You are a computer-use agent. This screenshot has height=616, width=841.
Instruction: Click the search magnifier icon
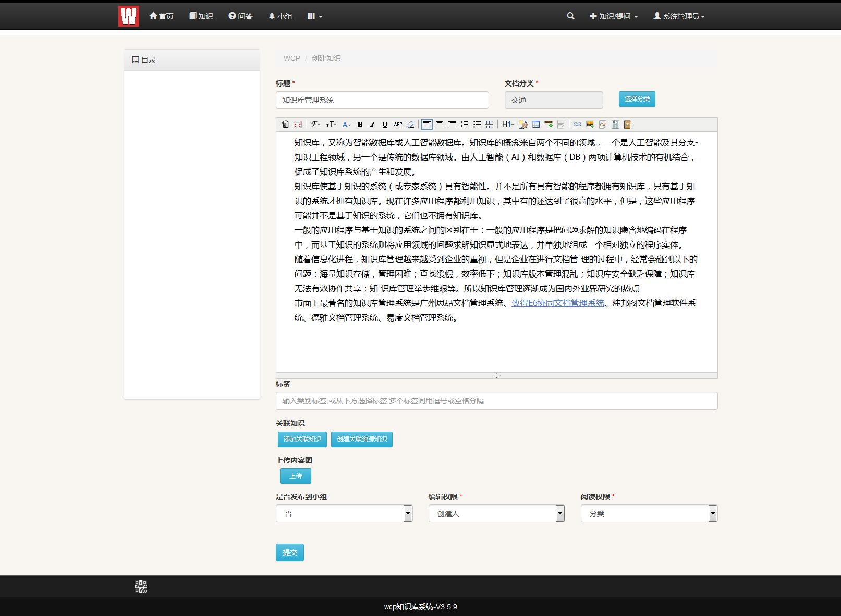point(570,16)
